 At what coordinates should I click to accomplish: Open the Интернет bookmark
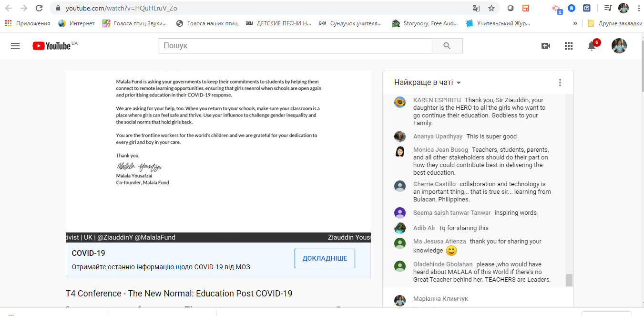tap(77, 23)
